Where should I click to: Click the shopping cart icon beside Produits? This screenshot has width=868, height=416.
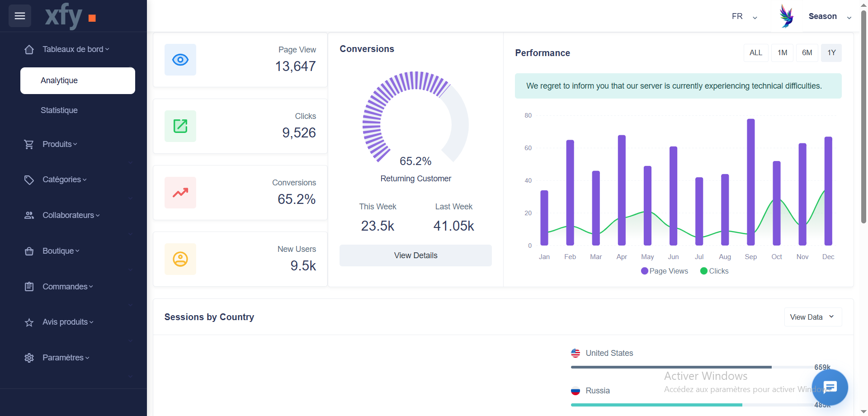pos(29,144)
